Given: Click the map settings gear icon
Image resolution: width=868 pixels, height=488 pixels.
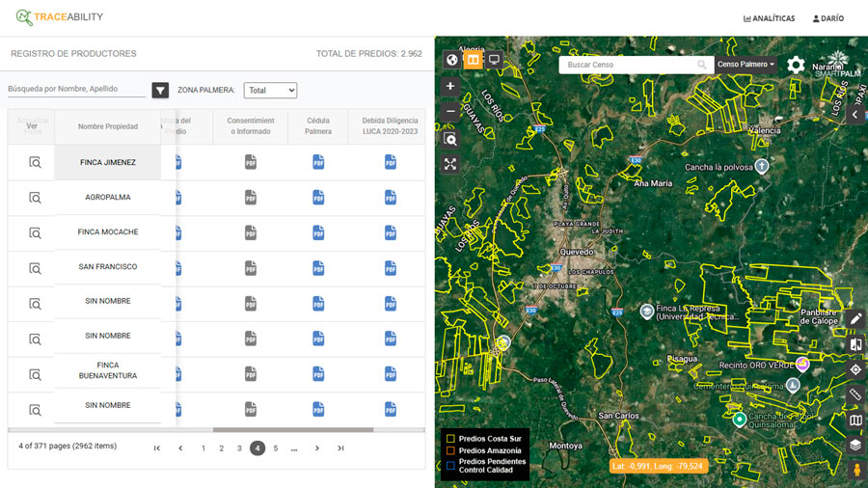Looking at the screenshot, I should pos(796,65).
